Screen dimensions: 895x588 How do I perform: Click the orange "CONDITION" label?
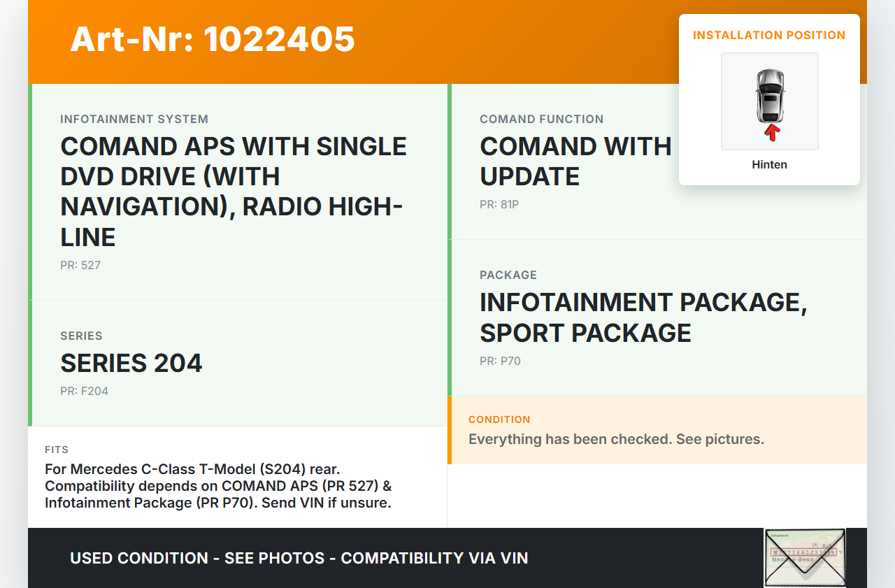pos(499,420)
